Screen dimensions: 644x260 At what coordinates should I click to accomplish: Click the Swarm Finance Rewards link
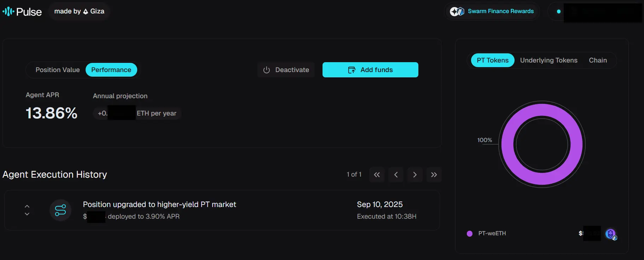500,11
